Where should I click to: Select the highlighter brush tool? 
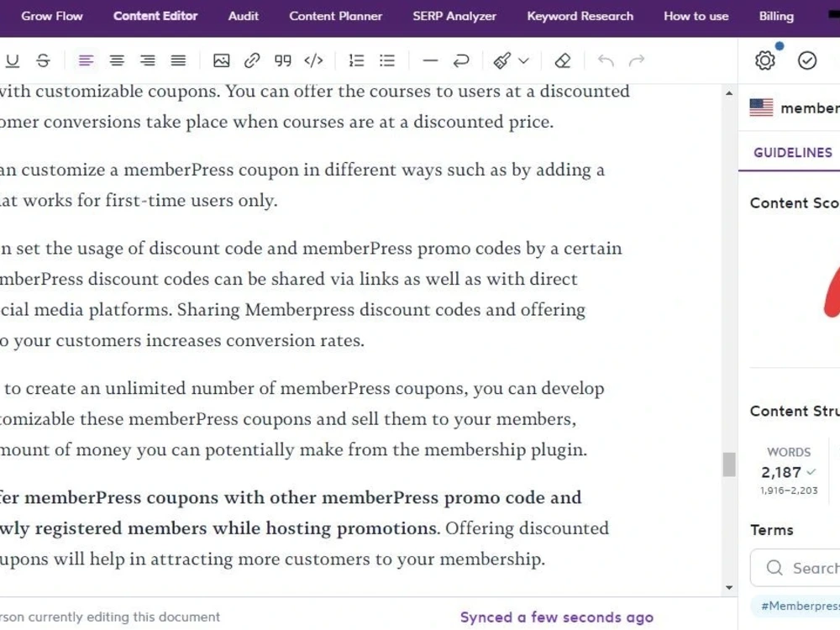coord(502,60)
